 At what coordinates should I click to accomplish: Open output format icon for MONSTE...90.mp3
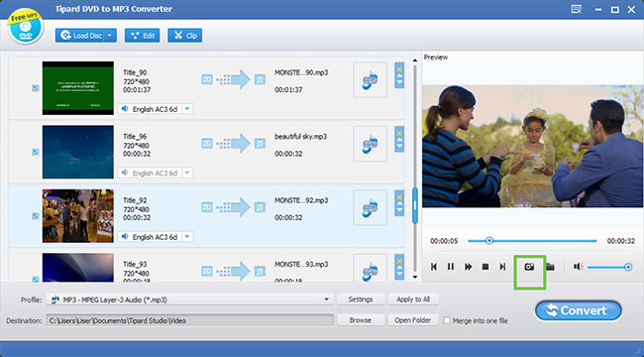pyautogui.click(x=371, y=79)
